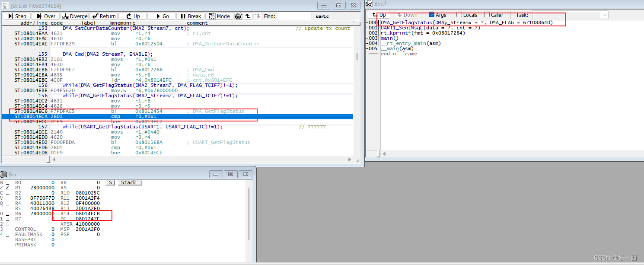This screenshot has width=644, height=265.
Task: Click the greyed down-frame arrow icon before Find
Action: [x=258, y=16]
